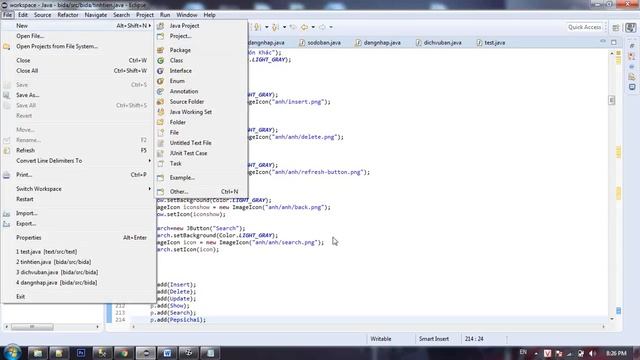Open the Search menu
Screen dimensions: 640x360
[121, 15]
